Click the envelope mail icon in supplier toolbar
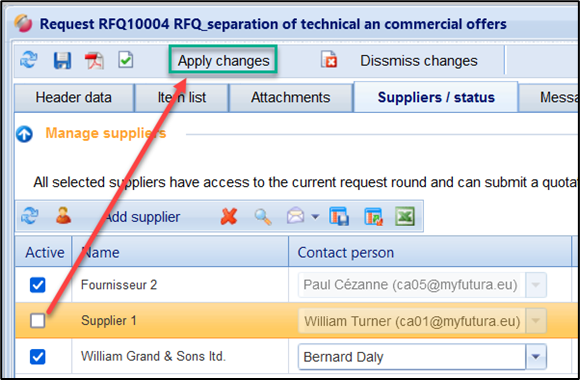 pos(296,216)
